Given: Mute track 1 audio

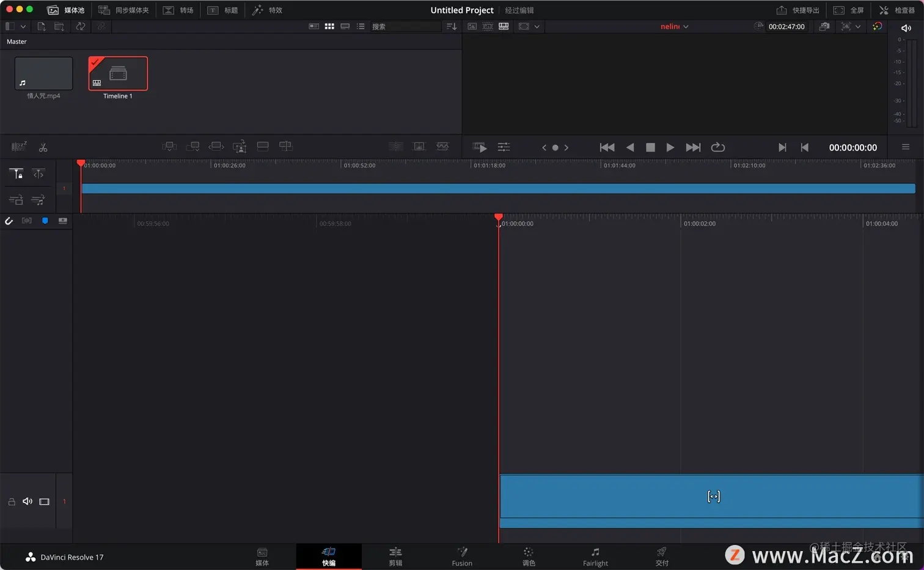Looking at the screenshot, I should pos(28,502).
